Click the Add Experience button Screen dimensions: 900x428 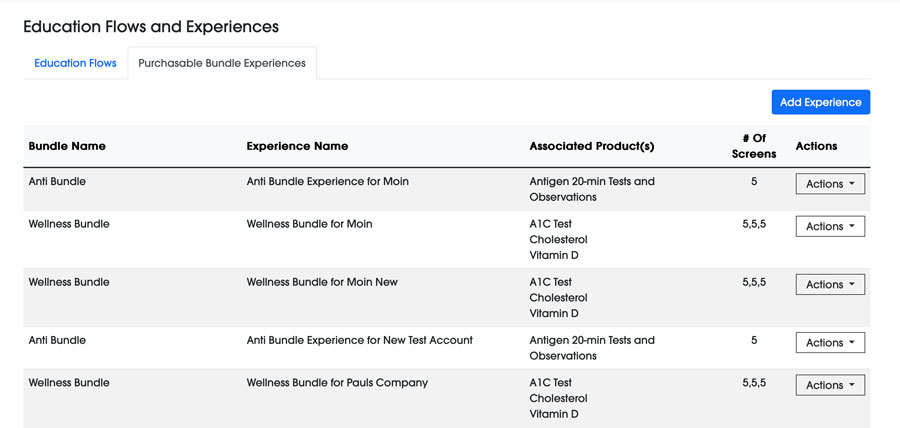coord(820,102)
